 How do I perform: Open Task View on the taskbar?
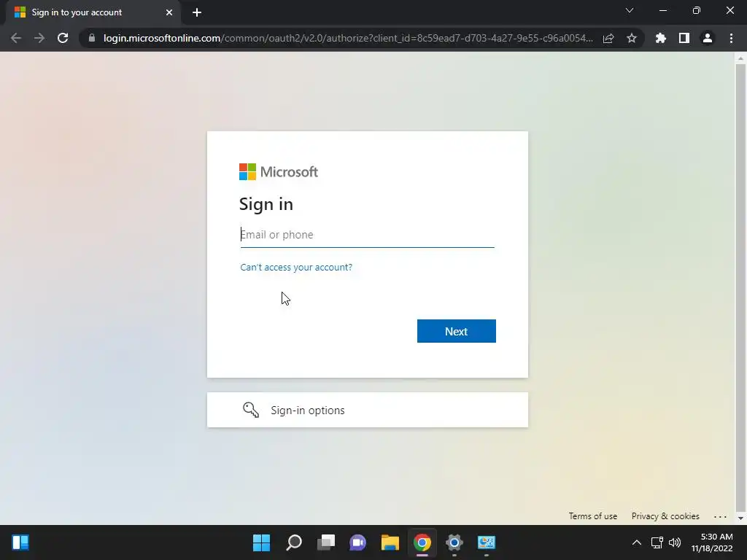326,542
